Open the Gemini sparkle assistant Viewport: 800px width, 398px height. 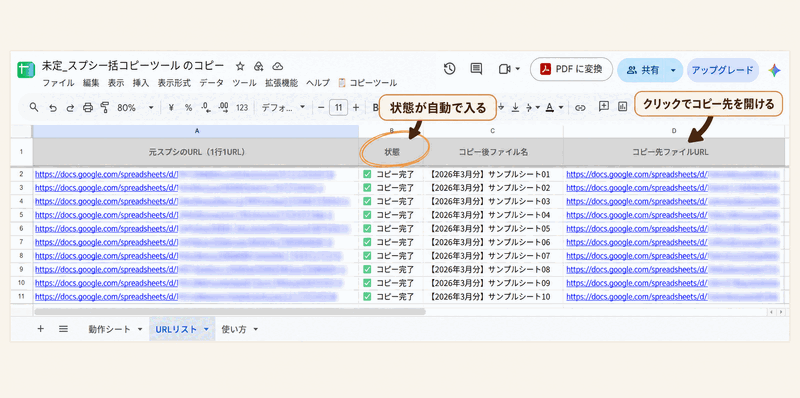774,70
